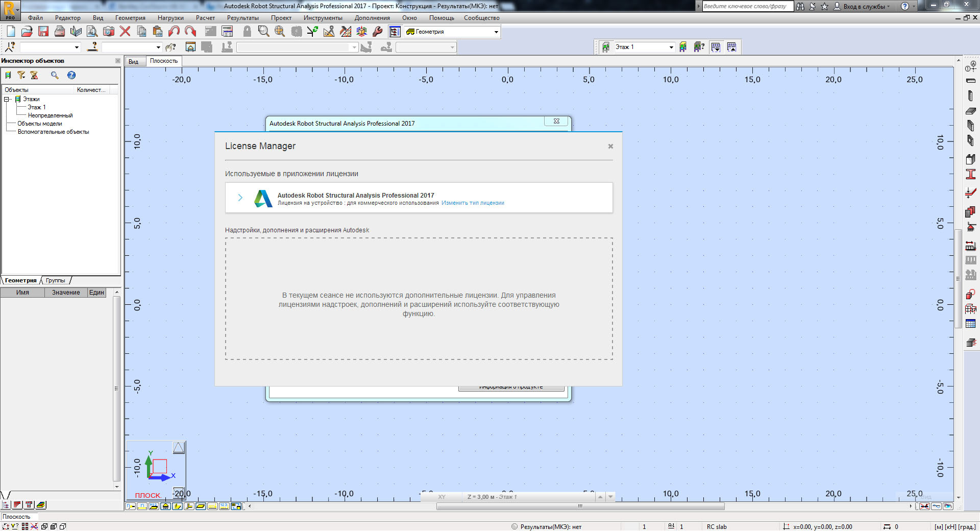
Task: Click the red X delete icon
Action: (125, 32)
